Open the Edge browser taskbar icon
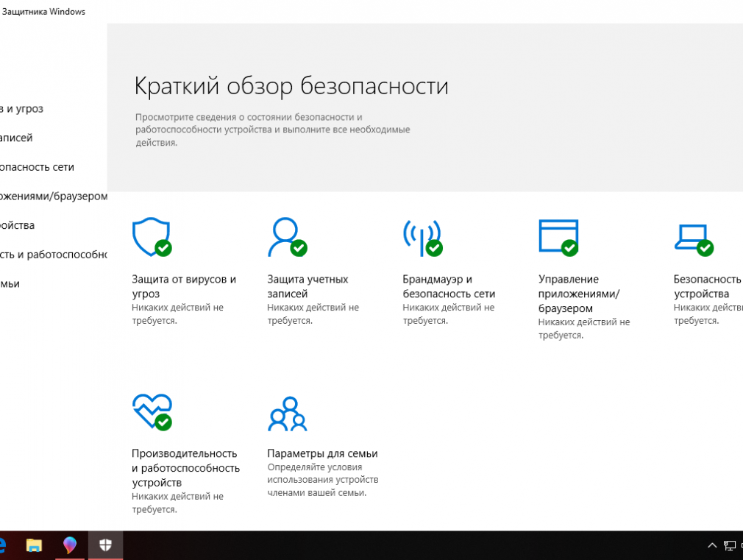Screen dimensions: 743x560 pos(3,545)
